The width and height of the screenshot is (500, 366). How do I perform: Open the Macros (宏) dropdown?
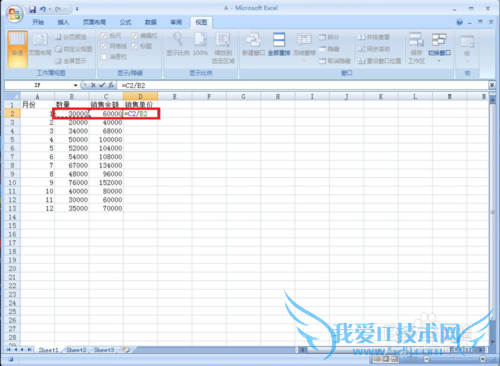pos(467,48)
